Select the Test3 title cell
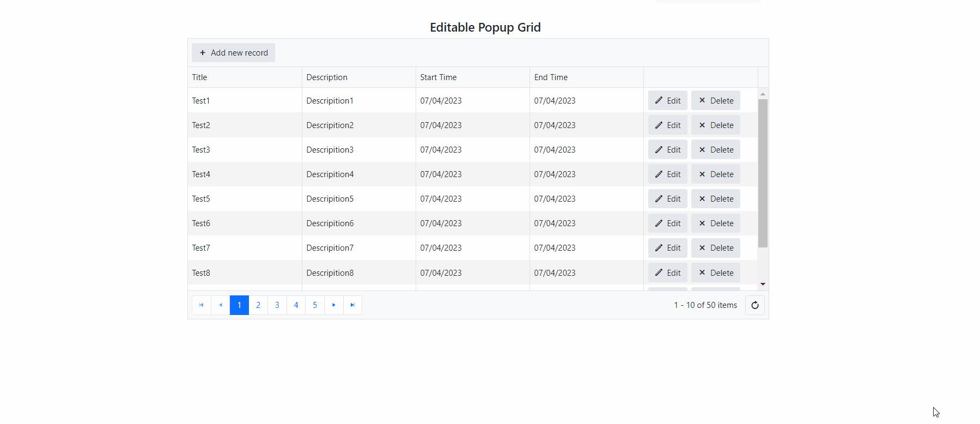The image size is (980, 424). (245, 149)
